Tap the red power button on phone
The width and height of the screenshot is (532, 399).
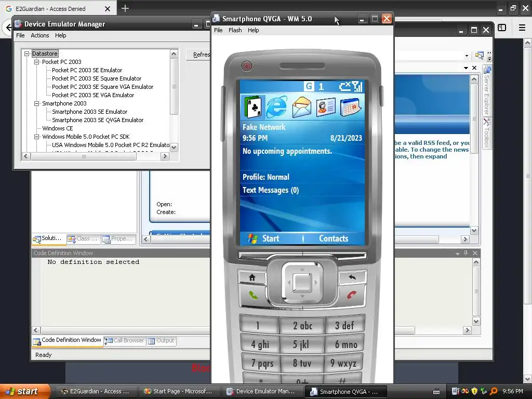247,66
